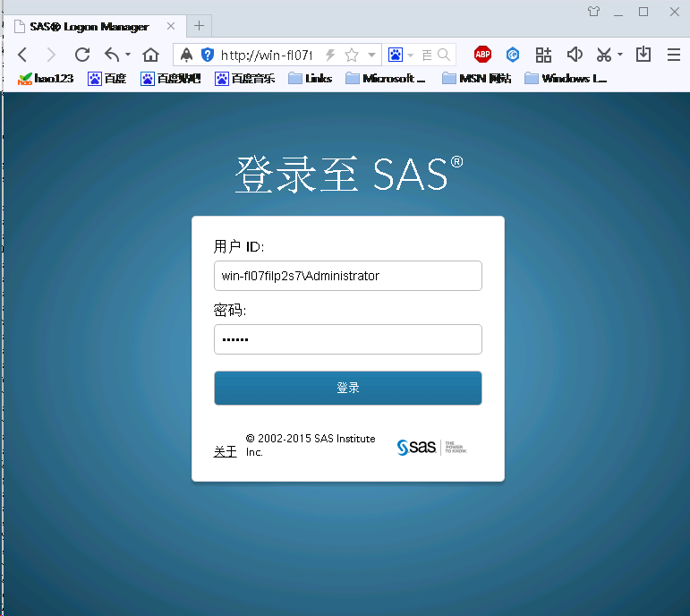
Task: Open the downloads manager icon
Action: pyautogui.click(x=643, y=54)
